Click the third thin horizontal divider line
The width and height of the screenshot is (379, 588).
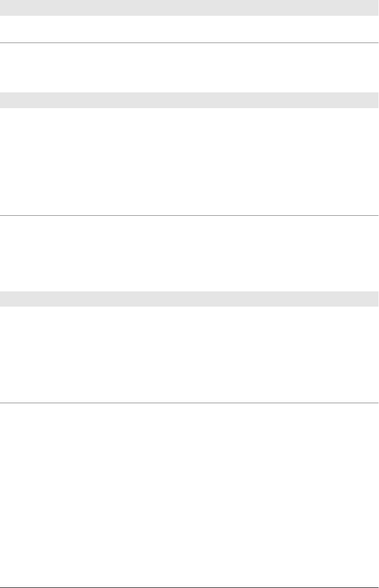(189, 403)
